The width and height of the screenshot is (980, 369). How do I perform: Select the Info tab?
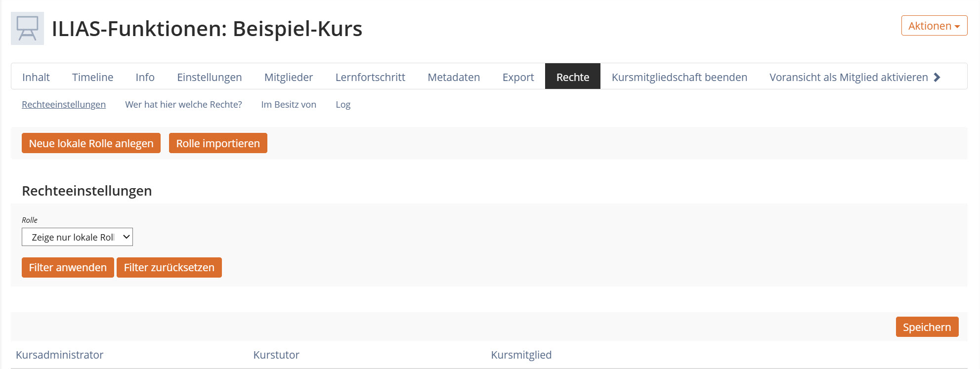145,77
